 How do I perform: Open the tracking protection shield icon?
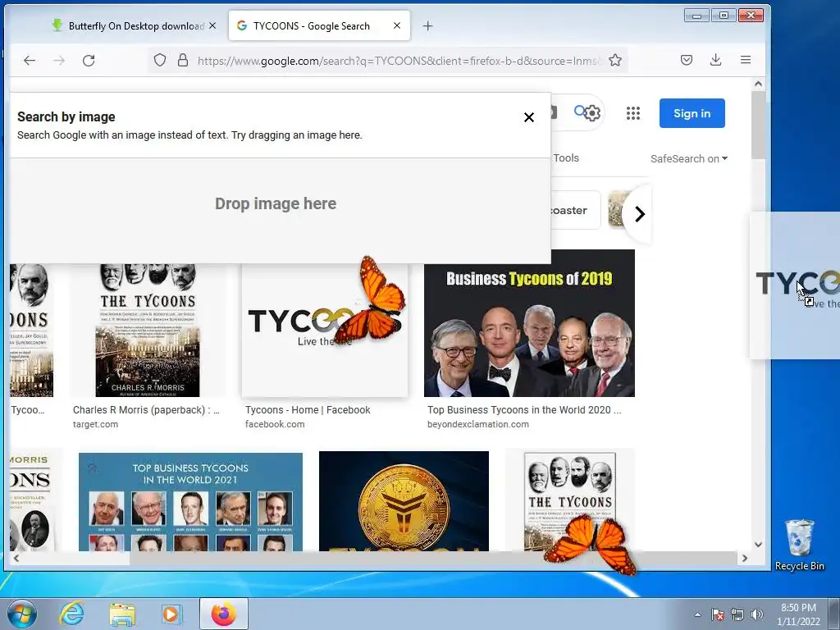160,60
